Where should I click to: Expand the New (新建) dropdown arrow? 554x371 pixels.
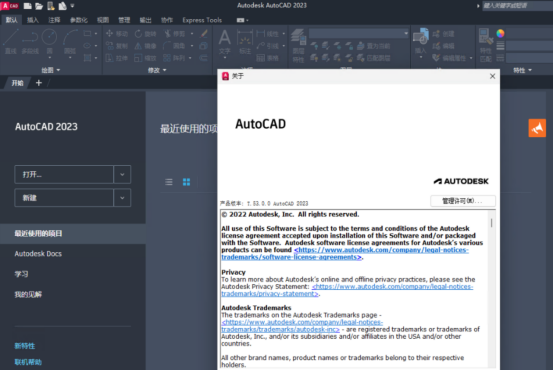(x=122, y=198)
